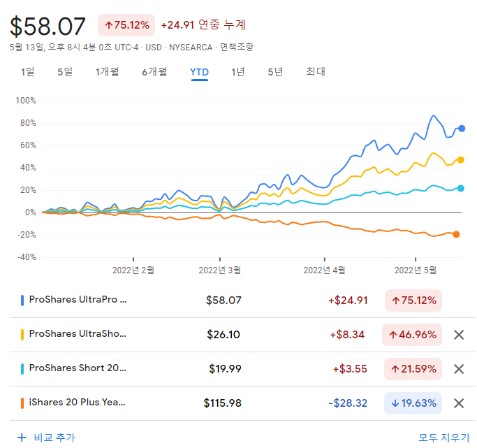Show the 1년 chart range
This screenshot has height=448, width=477.
(x=238, y=72)
